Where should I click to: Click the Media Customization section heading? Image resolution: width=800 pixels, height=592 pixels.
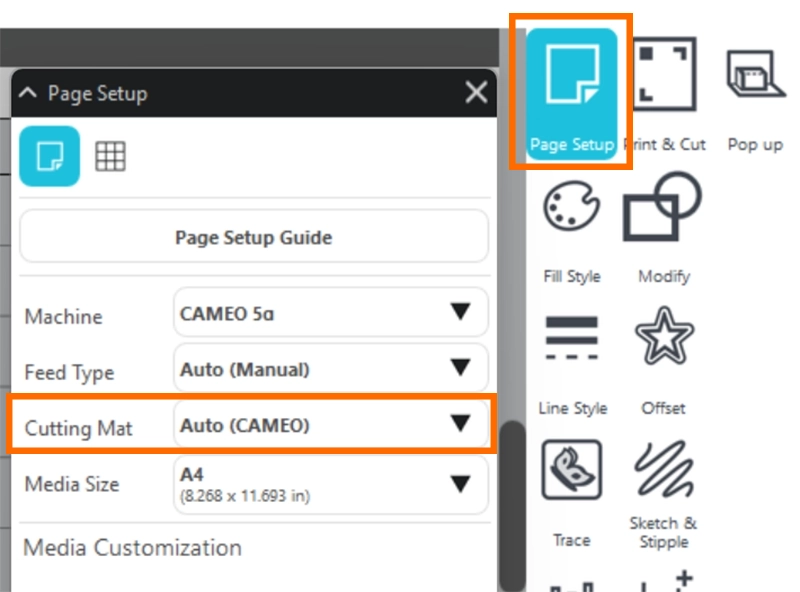(132, 548)
